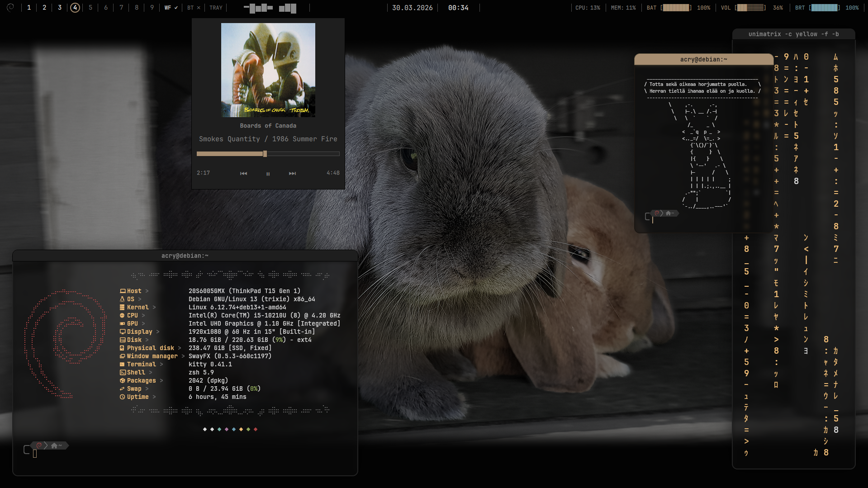This screenshot has width=868, height=488.
Task: Click the Packages box icon in fastfetch
Action: coord(122,380)
